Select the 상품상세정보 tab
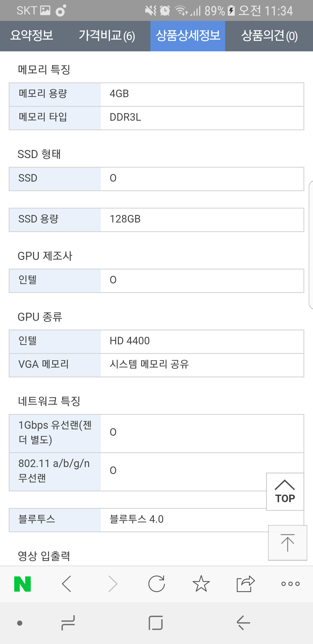 pos(188,36)
